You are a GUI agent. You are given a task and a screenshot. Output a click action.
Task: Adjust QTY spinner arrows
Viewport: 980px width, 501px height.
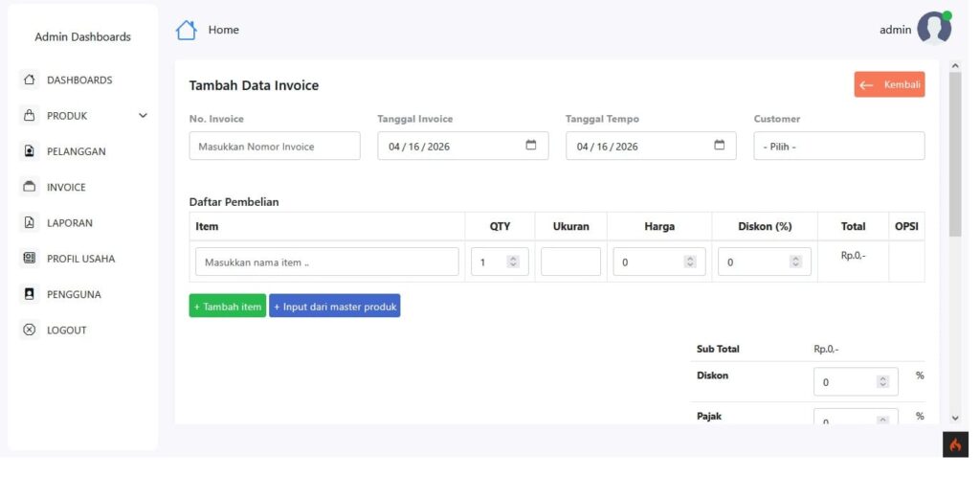pyautogui.click(x=513, y=262)
